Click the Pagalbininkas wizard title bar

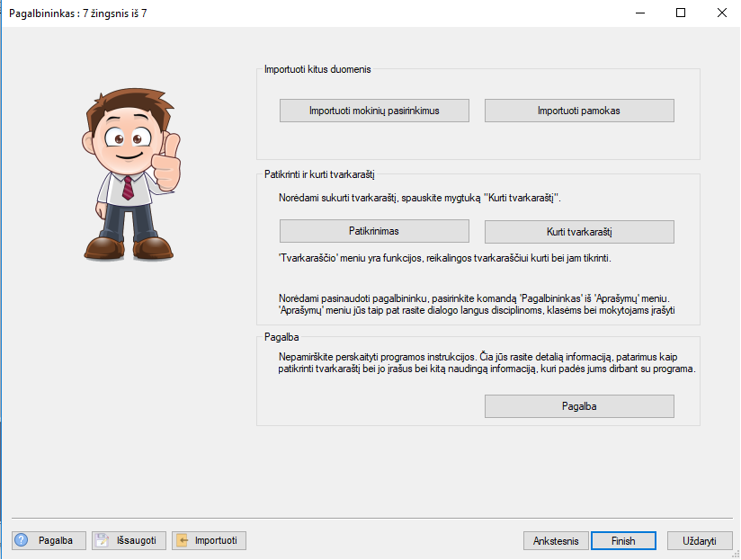(270, 13)
